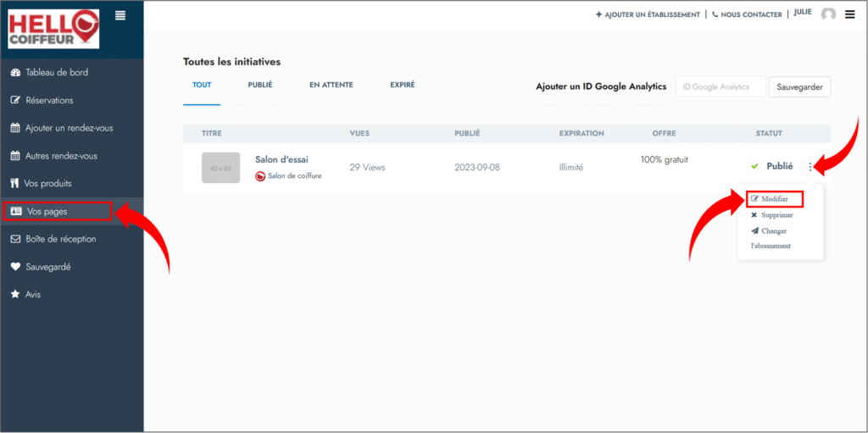Click the Hello Coiffeur logo
The height and width of the screenshot is (433, 868).
click(53, 29)
